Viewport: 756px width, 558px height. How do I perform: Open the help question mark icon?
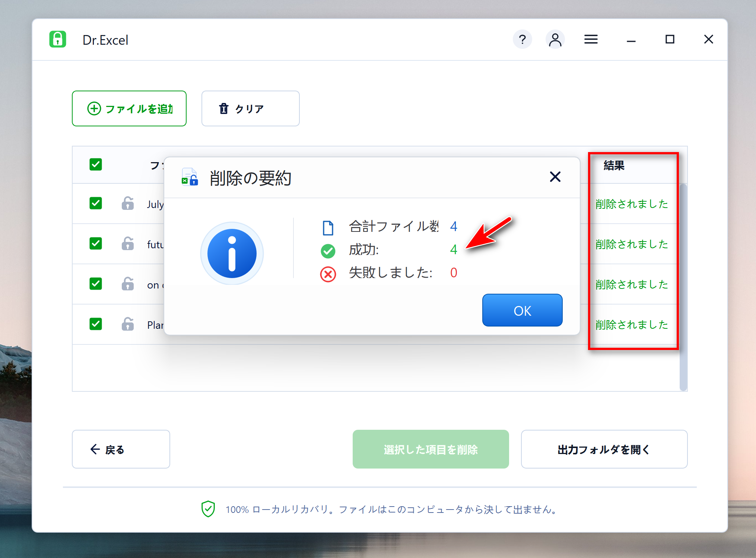(522, 39)
